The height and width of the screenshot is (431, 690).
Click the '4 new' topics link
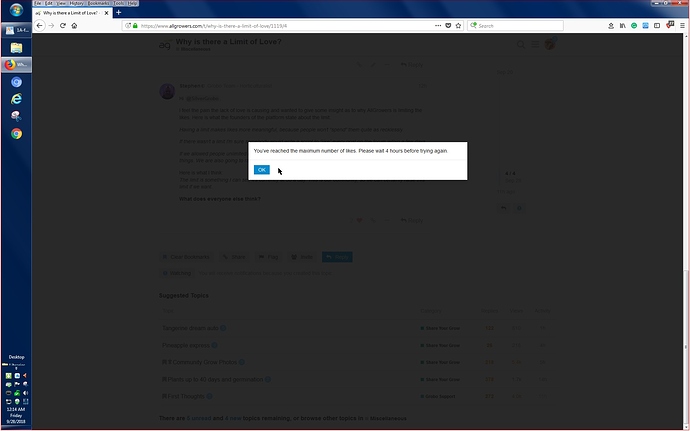233,418
